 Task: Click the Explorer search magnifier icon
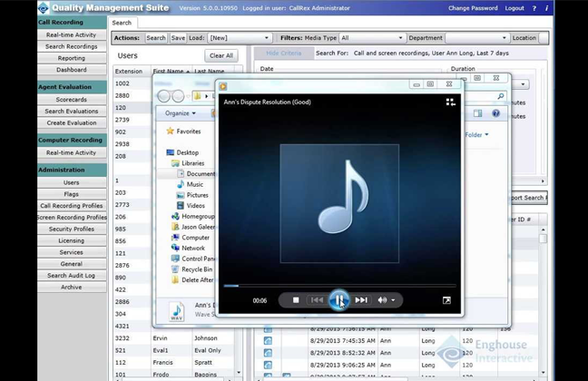pyautogui.click(x=501, y=96)
